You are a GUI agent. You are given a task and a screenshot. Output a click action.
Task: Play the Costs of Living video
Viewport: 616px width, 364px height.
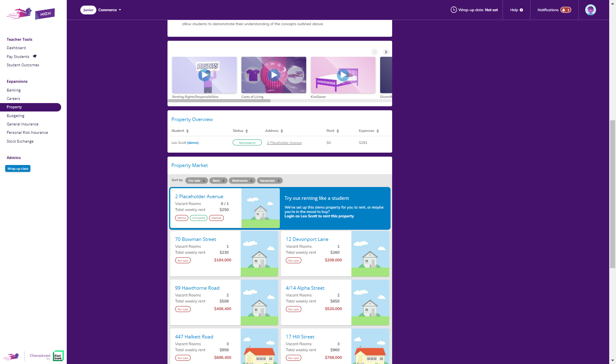[274, 75]
